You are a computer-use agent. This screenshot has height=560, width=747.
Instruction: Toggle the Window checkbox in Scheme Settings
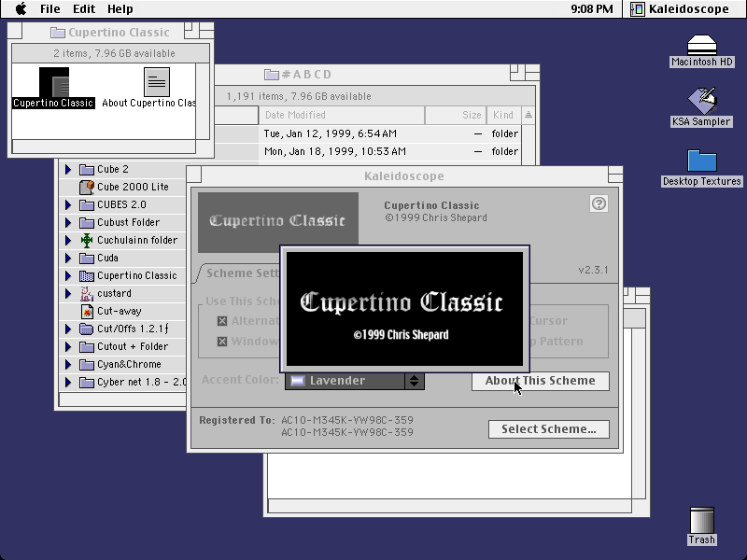[x=222, y=342]
